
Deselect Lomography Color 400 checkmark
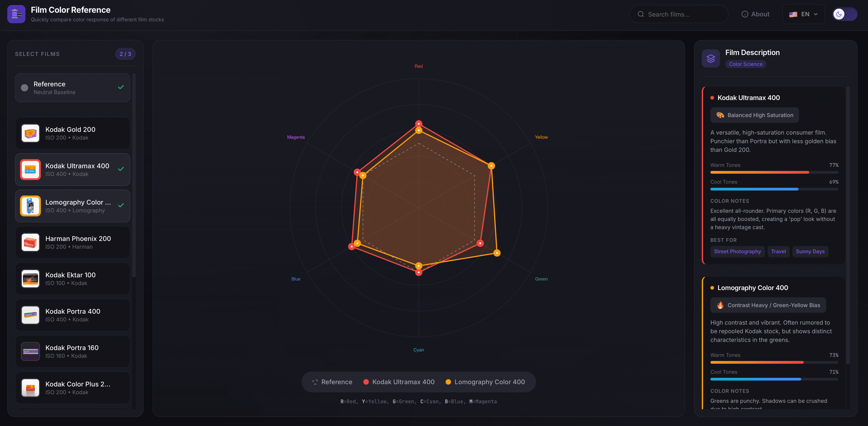121,205
